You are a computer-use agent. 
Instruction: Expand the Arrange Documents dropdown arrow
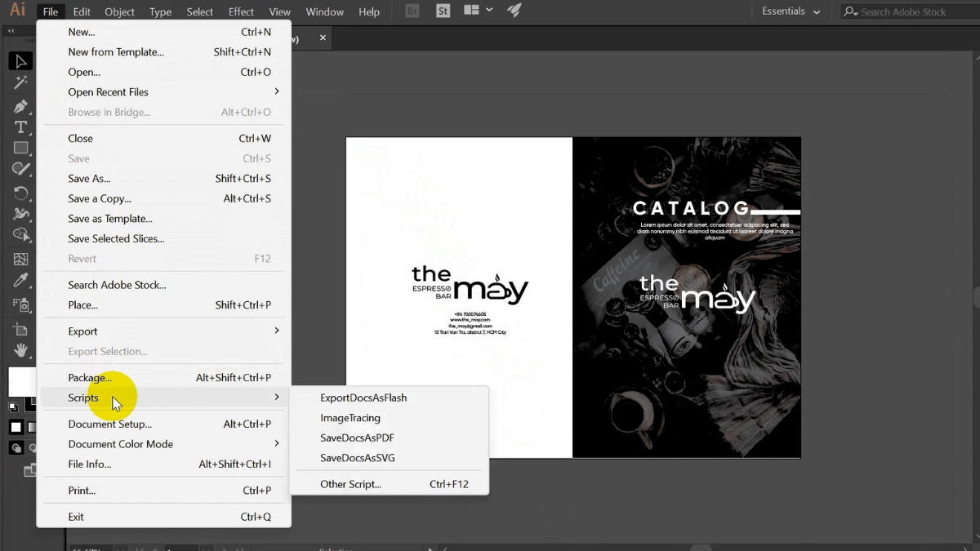[489, 10]
